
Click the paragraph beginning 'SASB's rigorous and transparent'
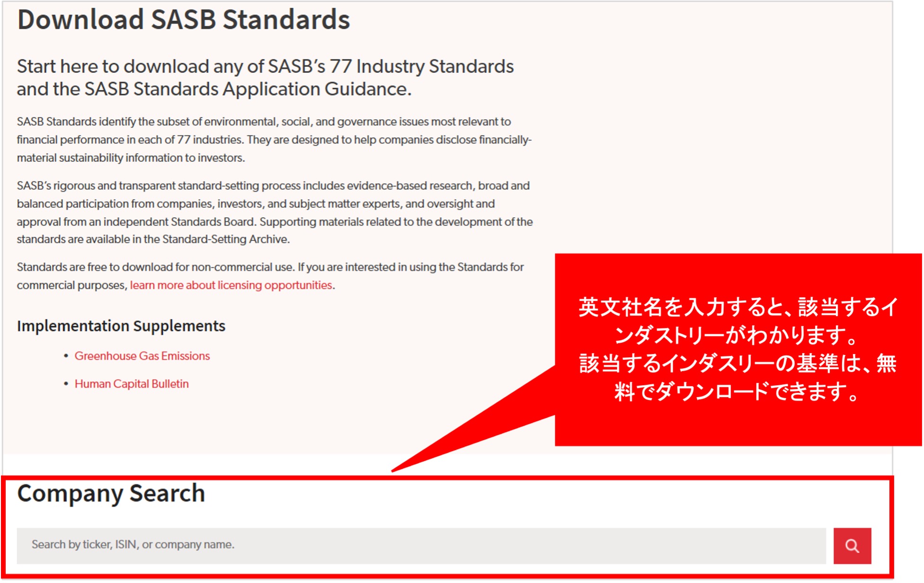point(275,212)
